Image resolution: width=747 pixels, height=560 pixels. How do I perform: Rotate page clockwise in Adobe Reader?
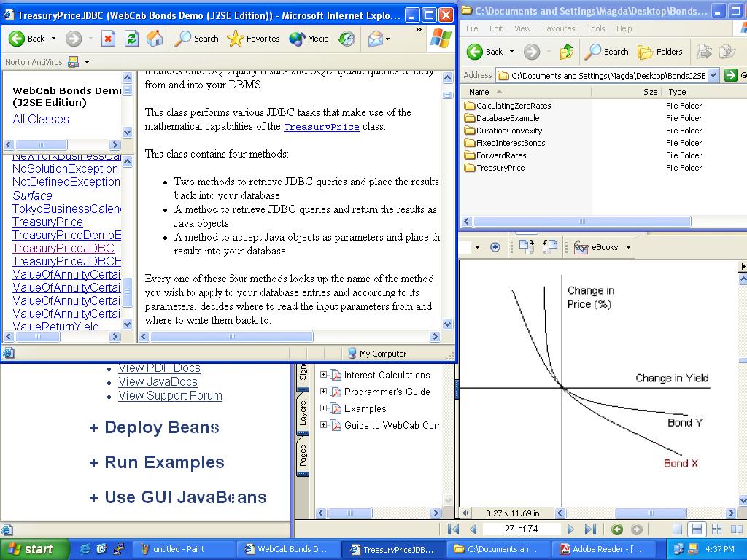(527, 246)
